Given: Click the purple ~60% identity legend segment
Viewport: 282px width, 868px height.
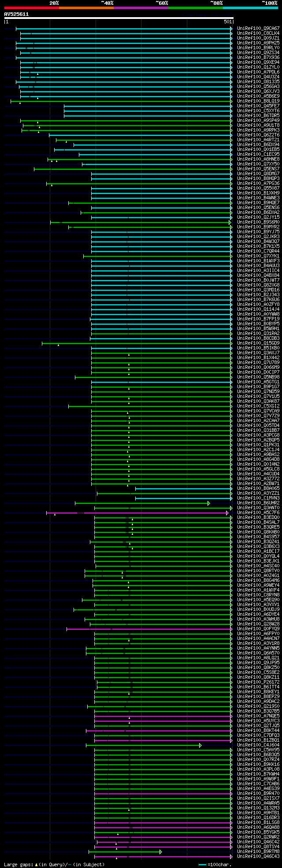Looking at the screenshot, I should [141, 8].
